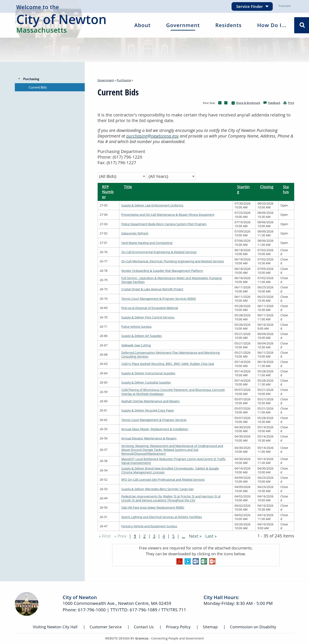The width and height of the screenshot is (309, 644).
Task: Open the Service Finder dropdown
Action: [252, 6]
